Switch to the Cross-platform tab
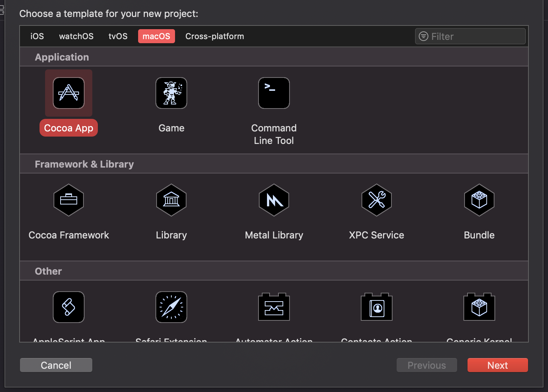The width and height of the screenshot is (548, 392). pyautogui.click(x=215, y=36)
